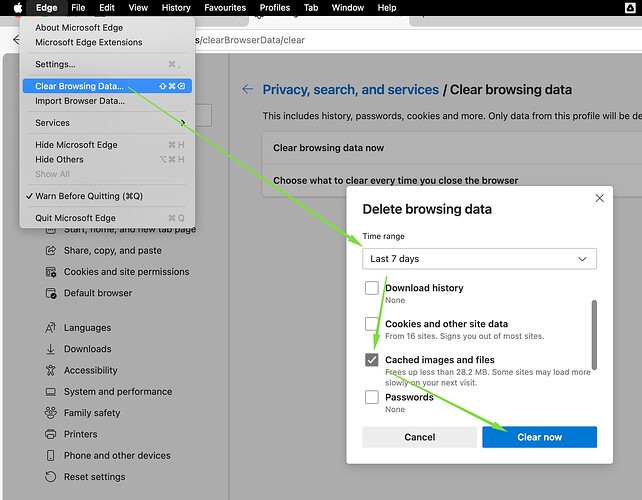Click the Cancel button
The width and height of the screenshot is (642, 500).
420,437
